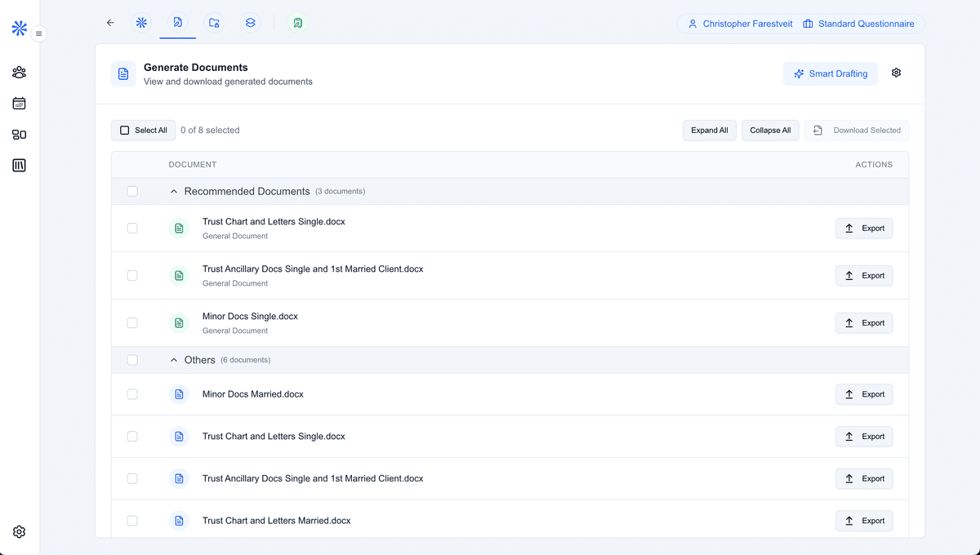980x555 pixels.
Task: Toggle the sidebar hamburger menu button
Action: click(x=38, y=33)
